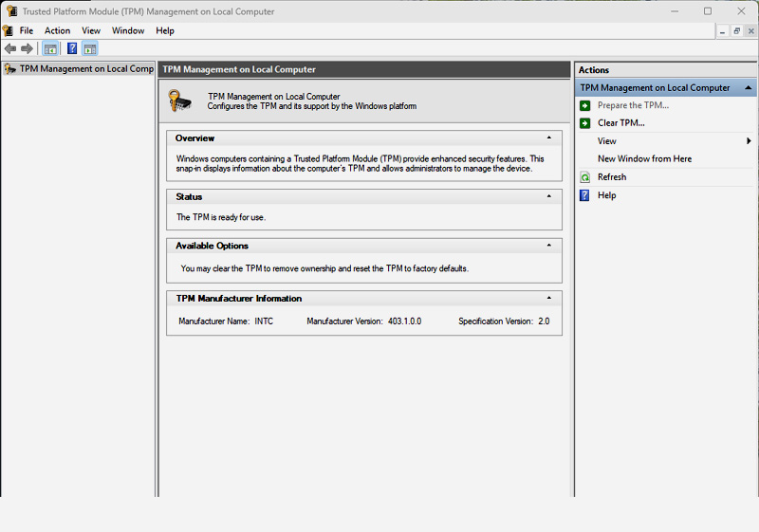Open the Help menu in menu bar
This screenshot has width=759, height=532.
click(164, 30)
